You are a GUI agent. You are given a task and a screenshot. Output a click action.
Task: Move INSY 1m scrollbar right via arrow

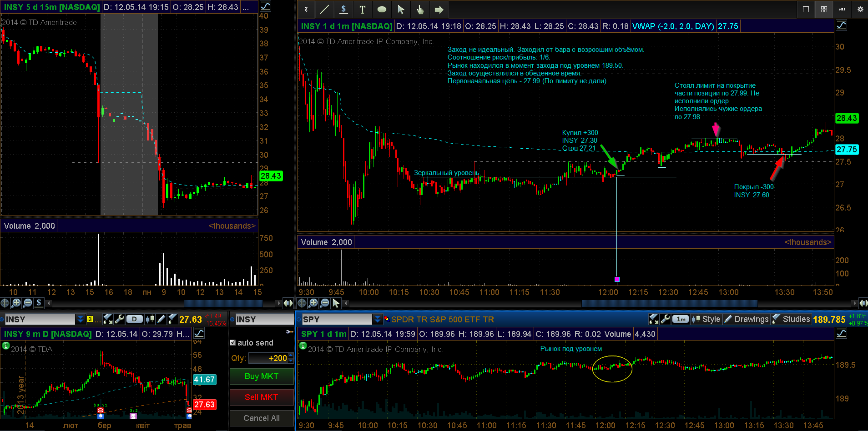[854, 303]
